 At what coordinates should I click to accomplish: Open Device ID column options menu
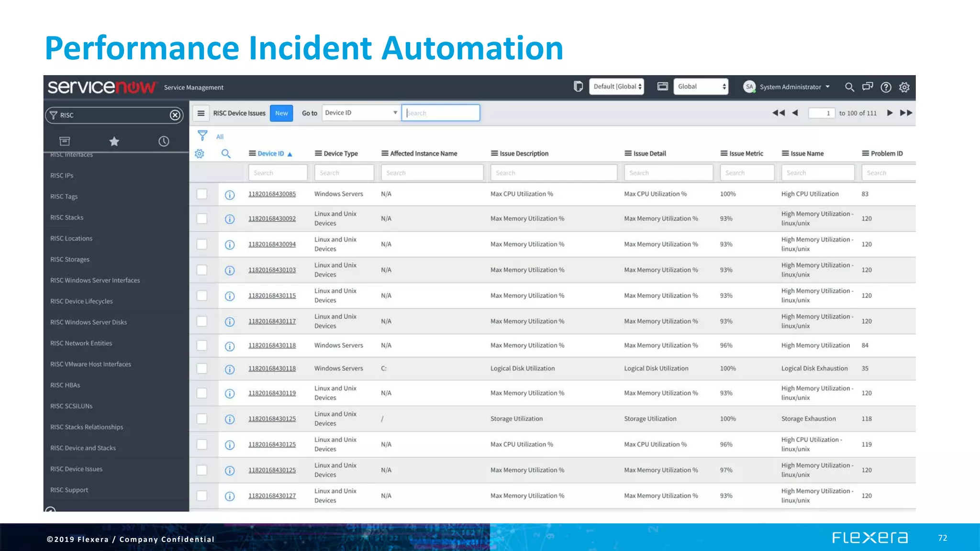pos(252,154)
